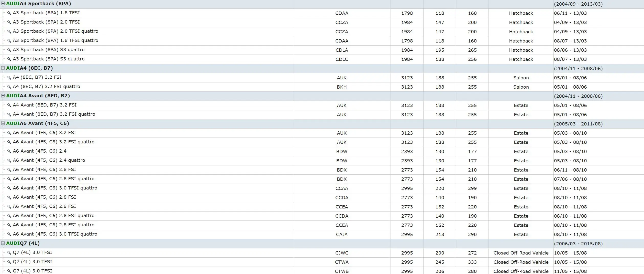644x274 pixels.
Task: Click magnifier icon of Q7 3.0 TFSI CTWB row
Action: (x=9, y=271)
